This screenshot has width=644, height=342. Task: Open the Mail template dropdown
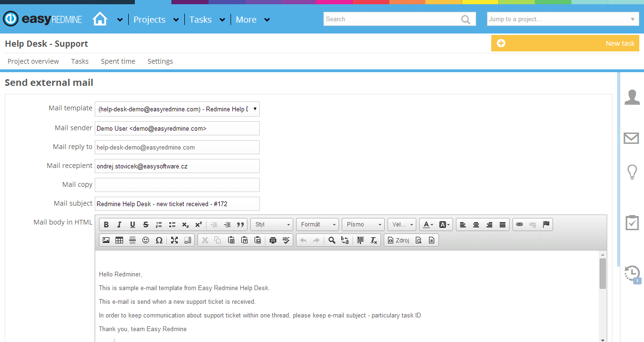[177, 109]
